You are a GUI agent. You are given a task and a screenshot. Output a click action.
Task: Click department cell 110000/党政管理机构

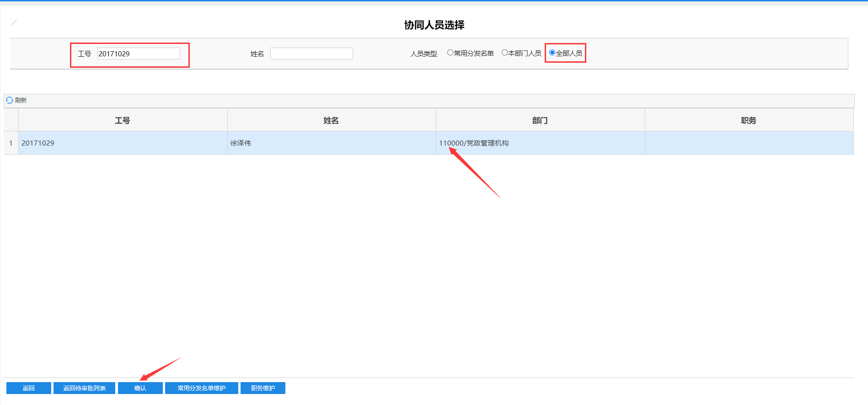pos(540,143)
